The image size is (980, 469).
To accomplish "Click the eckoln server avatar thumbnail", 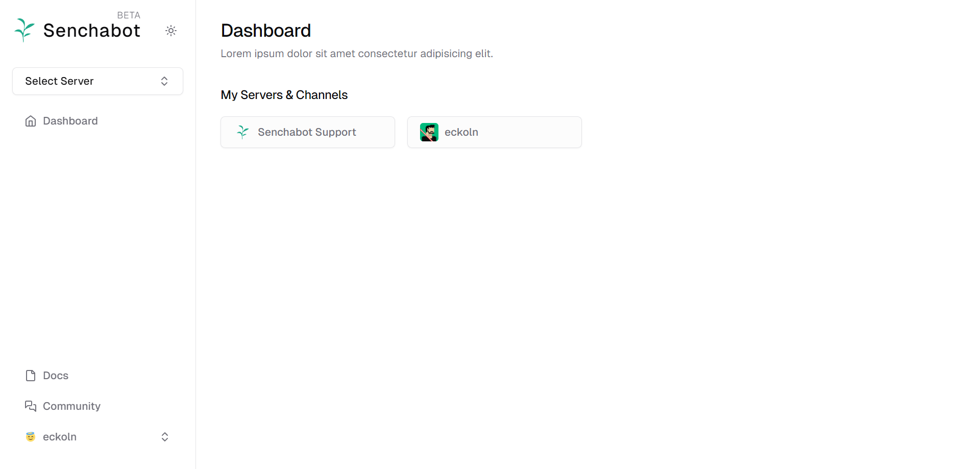I will [x=429, y=132].
